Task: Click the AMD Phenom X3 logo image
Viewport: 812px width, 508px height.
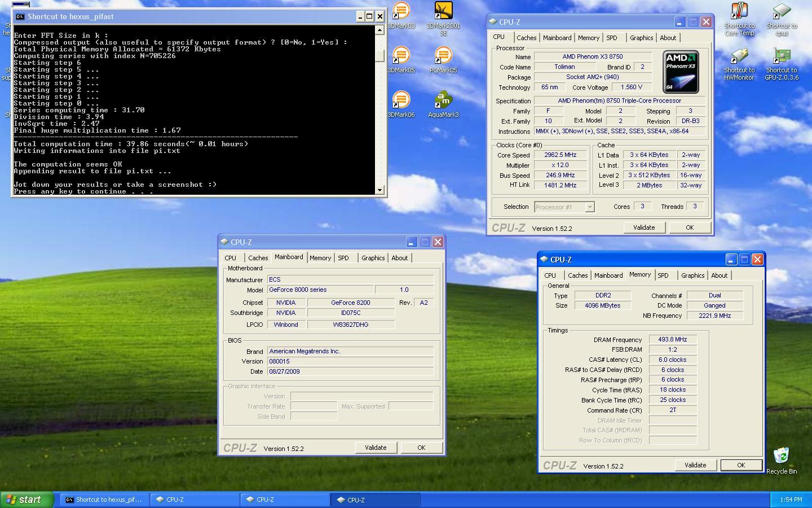Action: [x=681, y=72]
